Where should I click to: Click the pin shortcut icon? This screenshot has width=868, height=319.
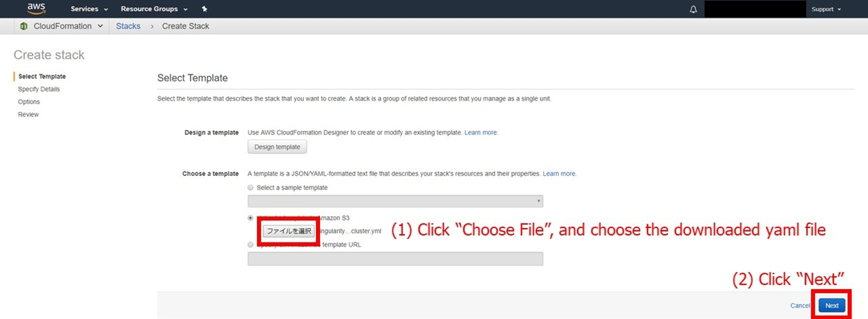click(204, 9)
